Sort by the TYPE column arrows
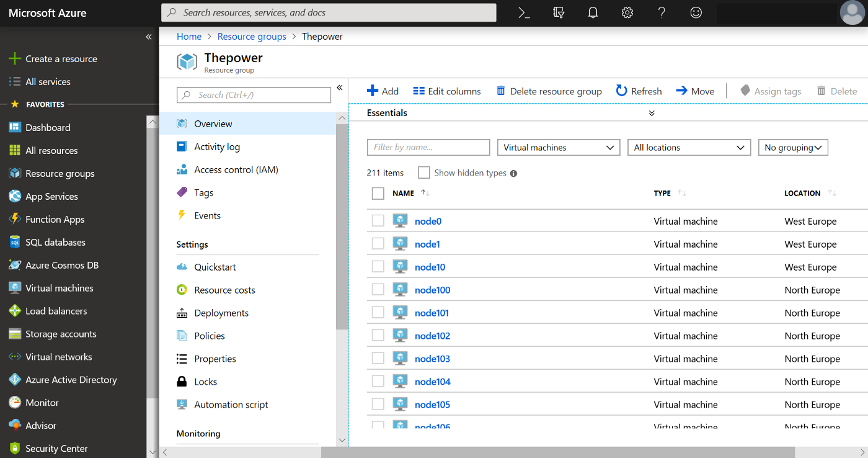 (x=682, y=193)
